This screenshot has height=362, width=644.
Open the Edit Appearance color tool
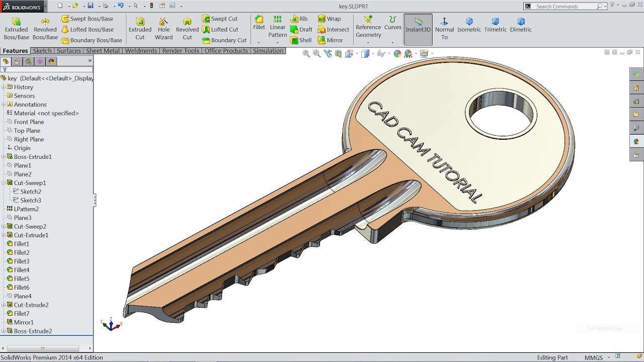tap(397, 53)
